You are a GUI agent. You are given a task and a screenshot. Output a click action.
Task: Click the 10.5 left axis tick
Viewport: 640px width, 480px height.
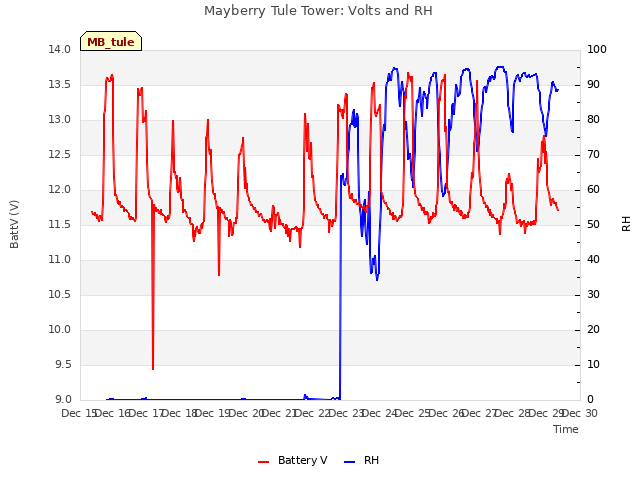60,295
